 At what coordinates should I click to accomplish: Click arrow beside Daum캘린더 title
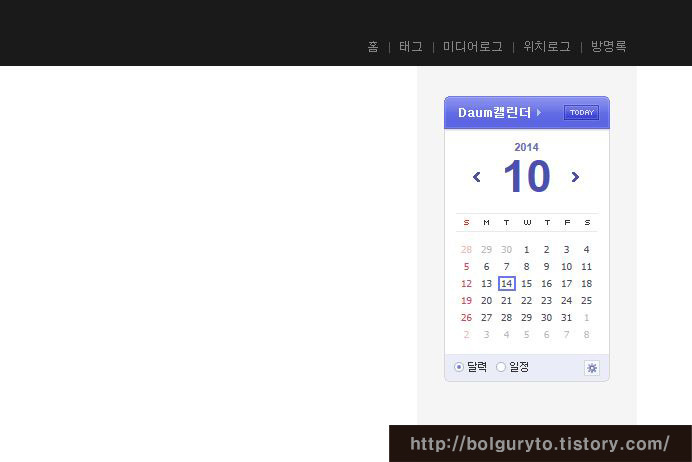coord(539,113)
